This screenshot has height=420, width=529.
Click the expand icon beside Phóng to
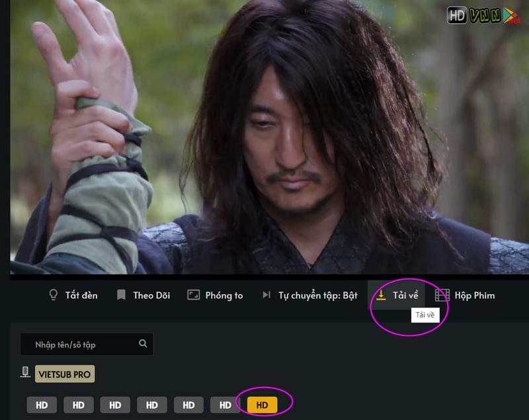point(194,295)
